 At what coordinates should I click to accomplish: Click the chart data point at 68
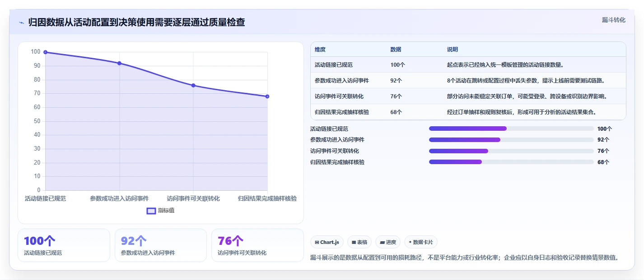click(x=267, y=96)
